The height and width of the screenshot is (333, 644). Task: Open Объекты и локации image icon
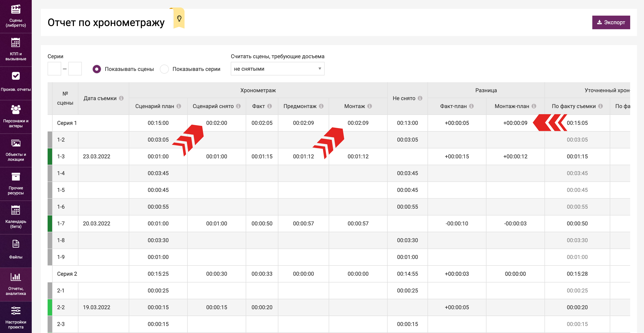point(16,143)
